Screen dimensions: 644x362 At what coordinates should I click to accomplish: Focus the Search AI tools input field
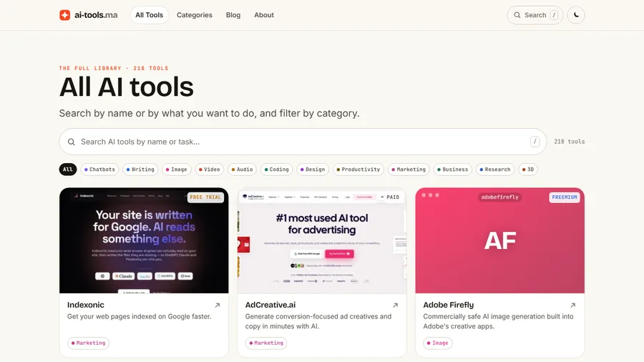(x=303, y=142)
